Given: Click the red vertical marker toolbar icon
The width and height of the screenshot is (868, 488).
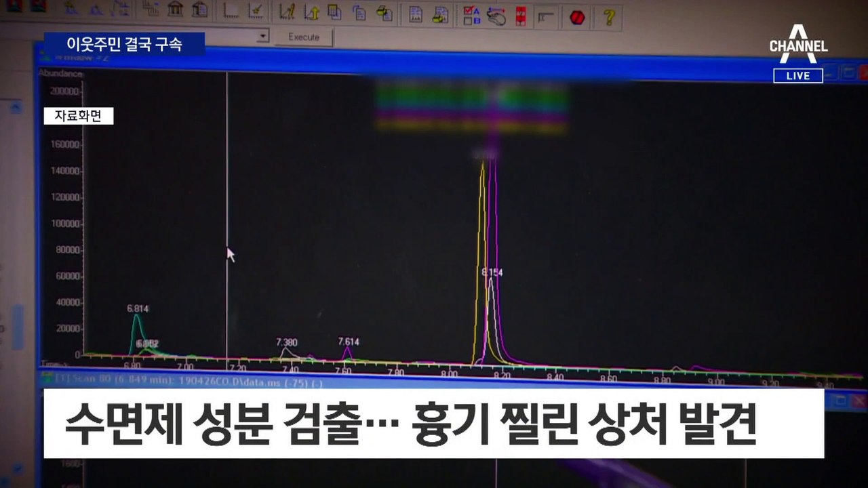Looking at the screenshot, I should click(520, 16).
